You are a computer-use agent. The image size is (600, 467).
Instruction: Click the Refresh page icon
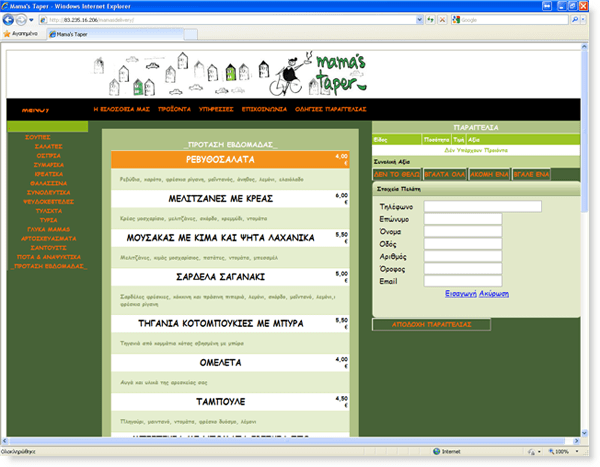pyautogui.click(x=431, y=20)
